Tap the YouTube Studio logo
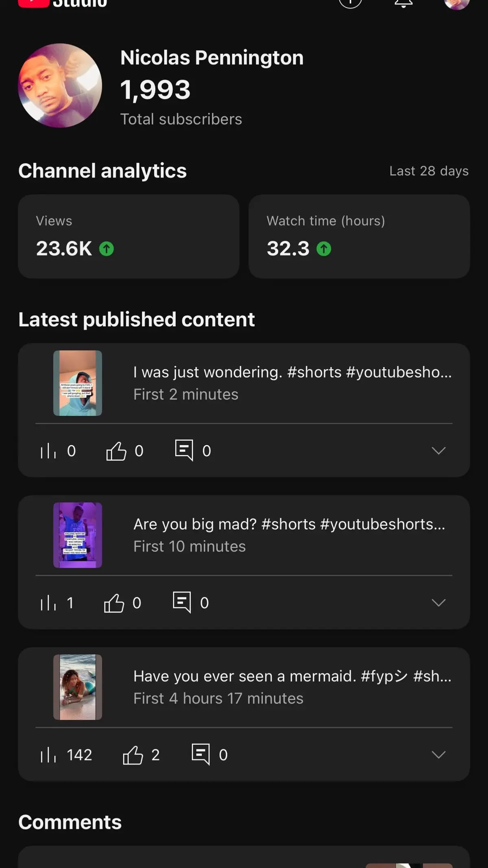Image resolution: width=488 pixels, height=868 pixels. tap(63, 3)
